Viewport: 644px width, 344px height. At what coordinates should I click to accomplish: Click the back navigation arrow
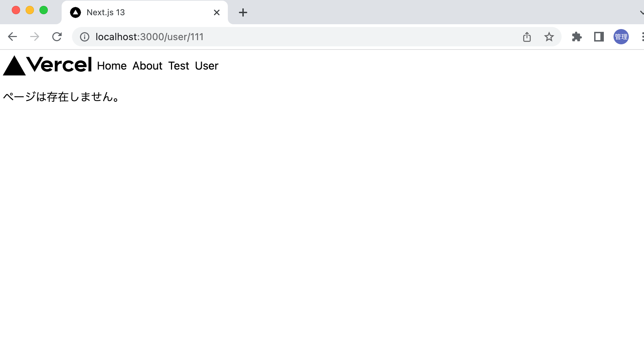pyautogui.click(x=12, y=37)
